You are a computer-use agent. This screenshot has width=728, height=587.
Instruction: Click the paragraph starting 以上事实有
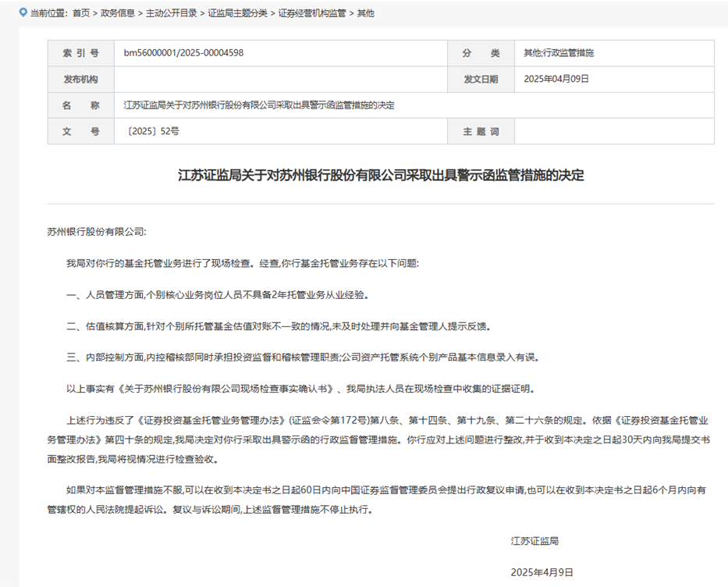tap(300, 390)
